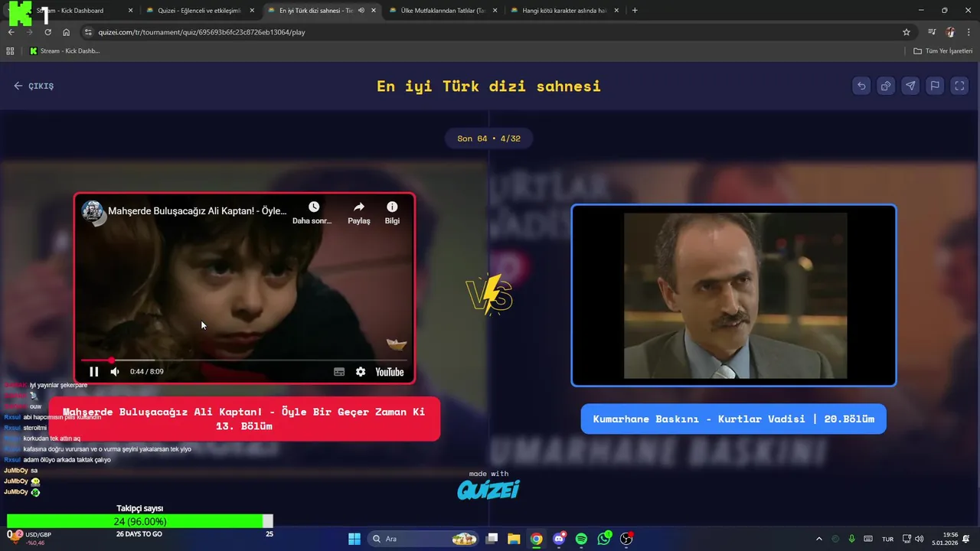Switch to the Hangi kötü karakter tab

566,11
